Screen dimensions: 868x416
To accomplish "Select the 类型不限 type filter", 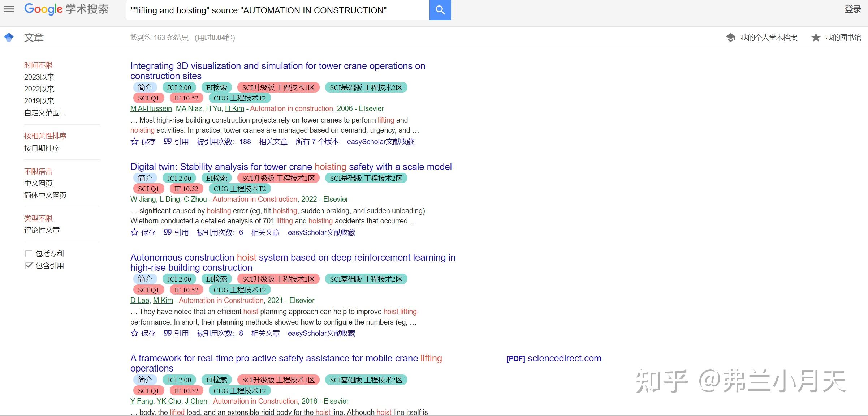I will point(38,218).
